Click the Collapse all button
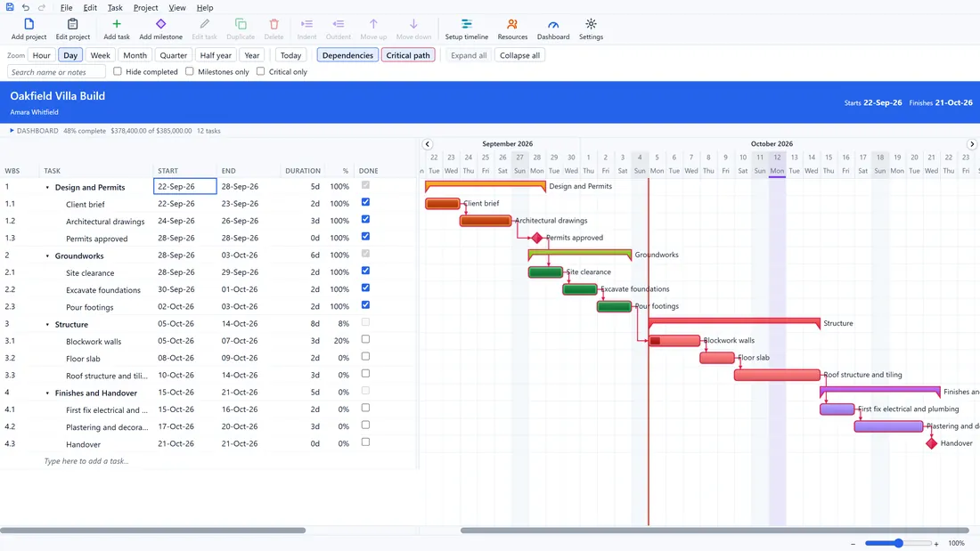The height and width of the screenshot is (551, 980). pyautogui.click(x=519, y=55)
